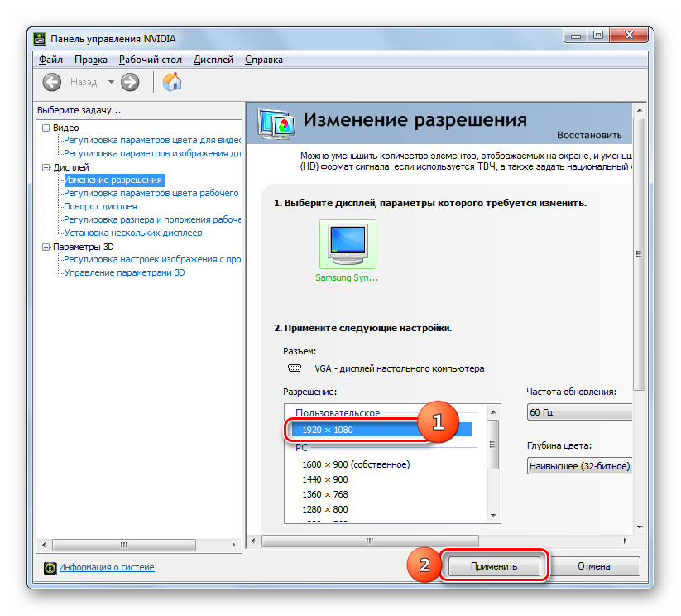Click the main panel vertical scrollbar thumb
This screenshot has width=681, height=616.
pos(639,254)
